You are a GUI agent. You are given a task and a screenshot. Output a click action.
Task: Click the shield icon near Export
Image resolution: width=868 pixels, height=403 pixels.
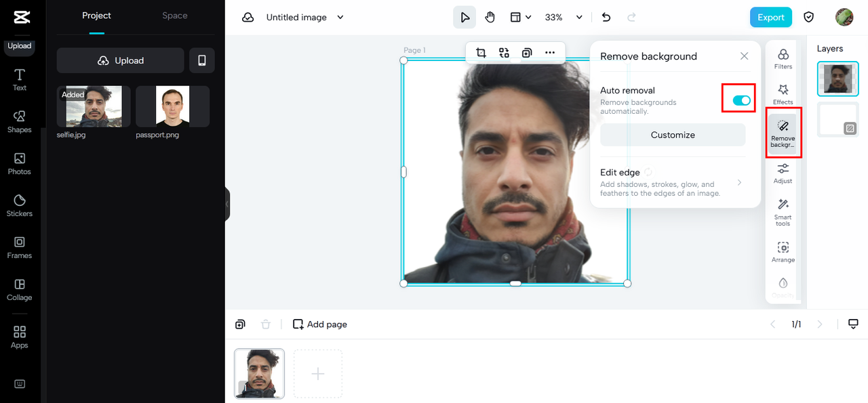tap(809, 18)
